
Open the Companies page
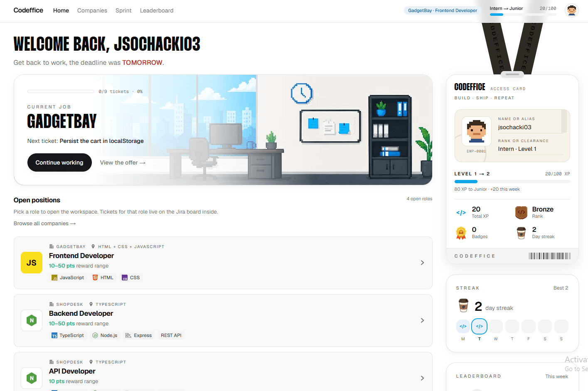(x=92, y=10)
